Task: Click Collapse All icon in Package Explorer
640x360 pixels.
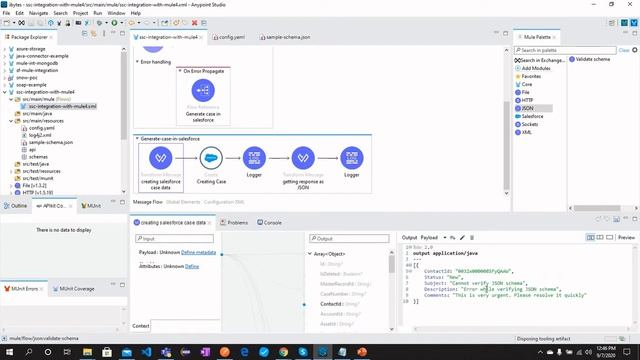Action: point(84,33)
